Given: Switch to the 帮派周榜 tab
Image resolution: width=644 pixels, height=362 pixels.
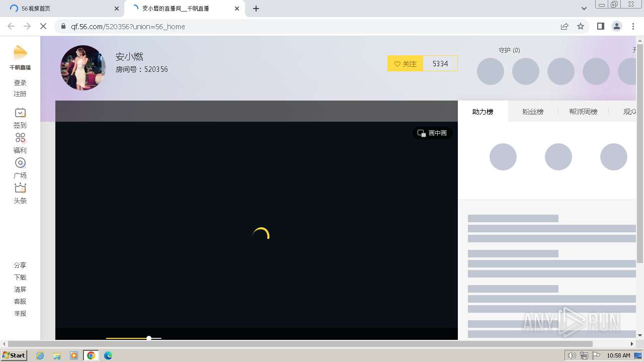Looking at the screenshot, I should pos(583,112).
